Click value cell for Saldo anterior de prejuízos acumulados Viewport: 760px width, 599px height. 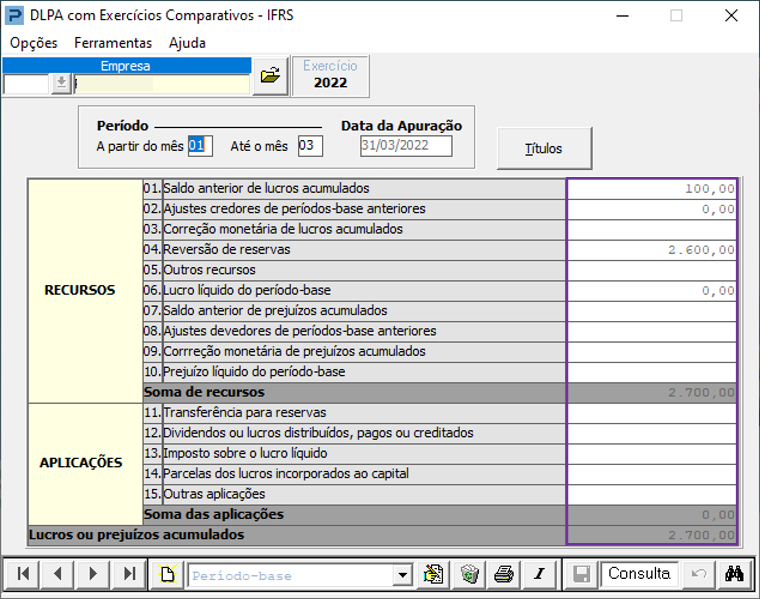coord(652,311)
